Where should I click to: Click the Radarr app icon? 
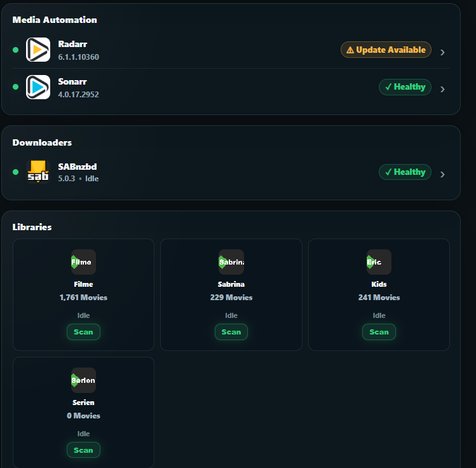[38, 50]
